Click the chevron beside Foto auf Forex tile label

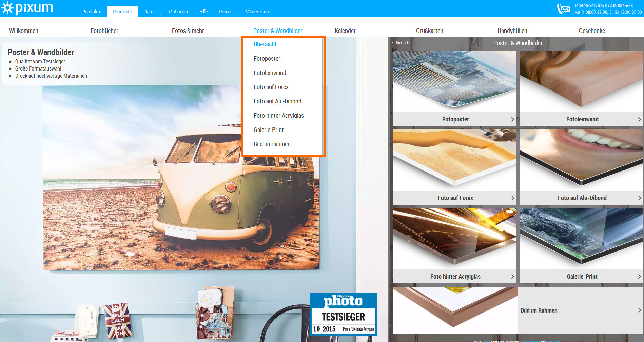512,198
